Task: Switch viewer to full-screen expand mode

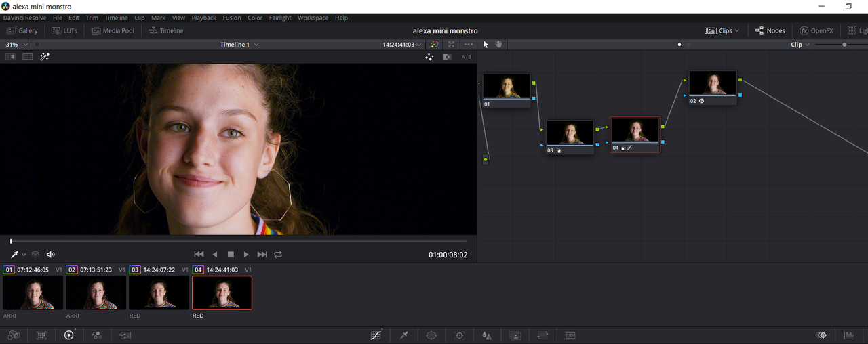Action: point(452,44)
